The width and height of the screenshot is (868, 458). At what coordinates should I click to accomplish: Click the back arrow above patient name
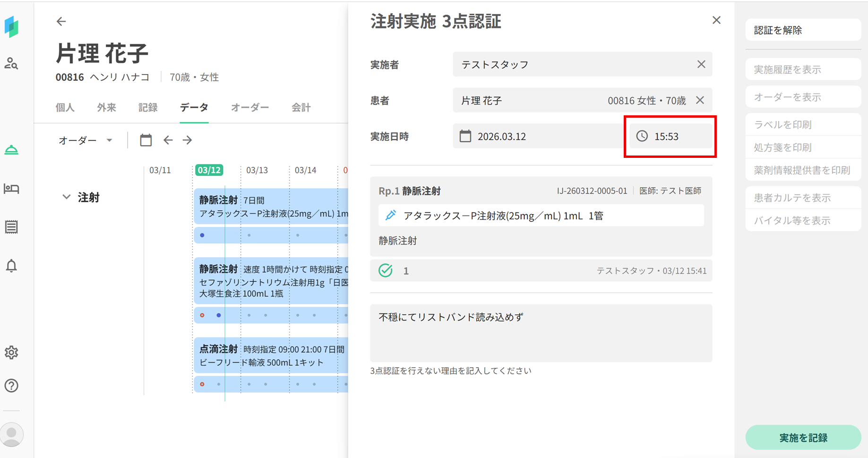[x=61, y=21]
